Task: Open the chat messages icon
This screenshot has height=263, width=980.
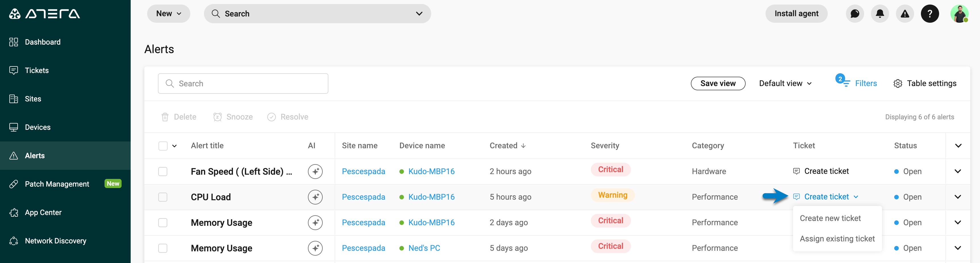Action: click(x=854, y=14)
